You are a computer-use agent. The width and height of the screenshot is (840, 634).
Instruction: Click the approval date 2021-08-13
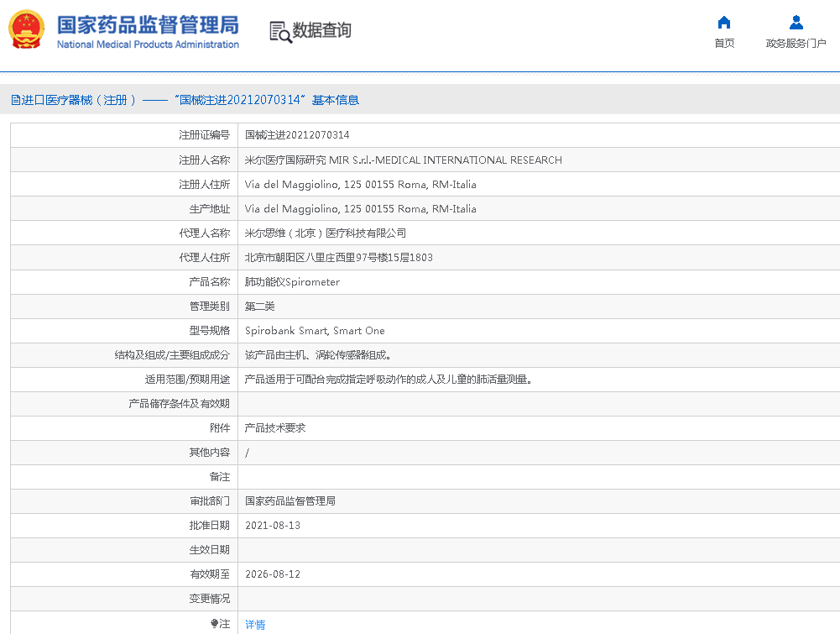[x=272, y=526]
